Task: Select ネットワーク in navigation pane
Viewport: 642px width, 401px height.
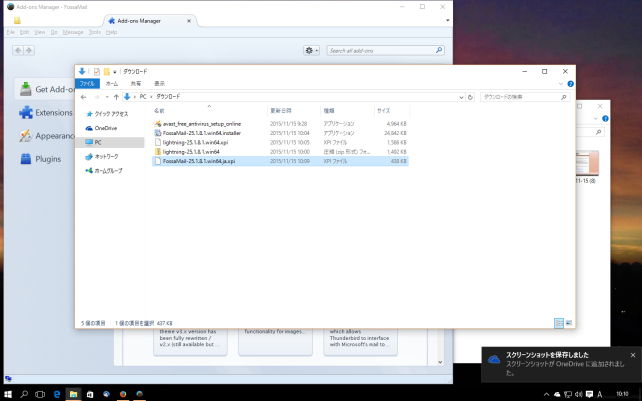Action: point(102,156)
